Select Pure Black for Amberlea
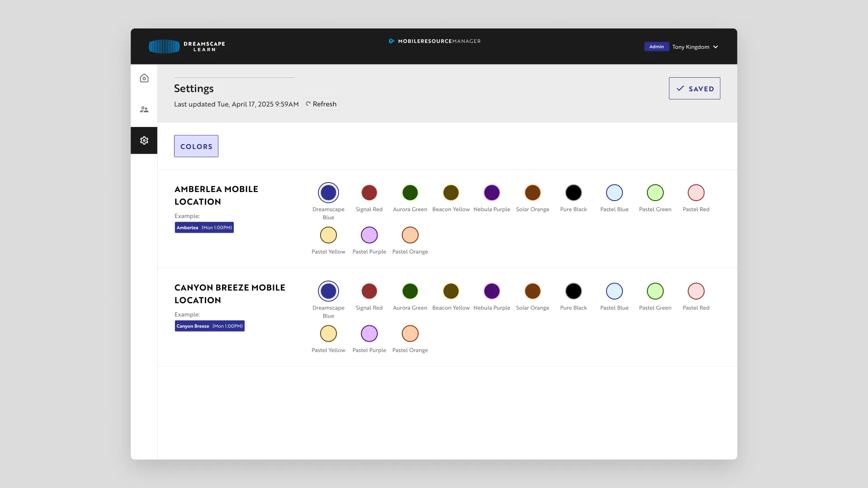The height and width of the screenshot is (488, 868). 574,193
